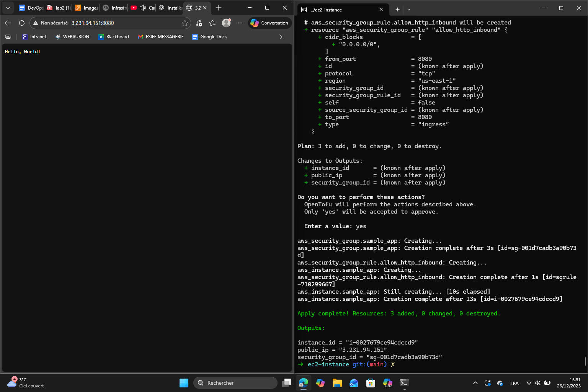Expand hidden system tray icons
This screenshot has height=392, width=588.
(x=475, y=382)
